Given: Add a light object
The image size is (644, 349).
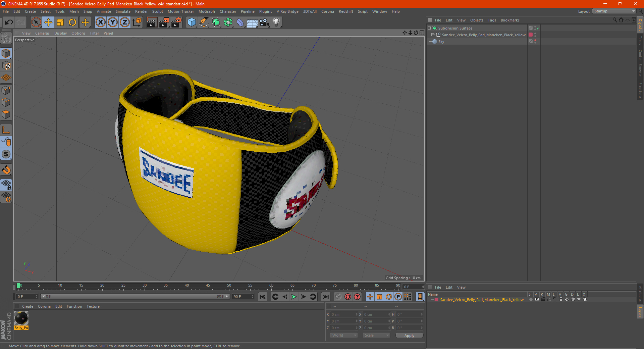Looking at the screenshot, I should coord(276,22).
